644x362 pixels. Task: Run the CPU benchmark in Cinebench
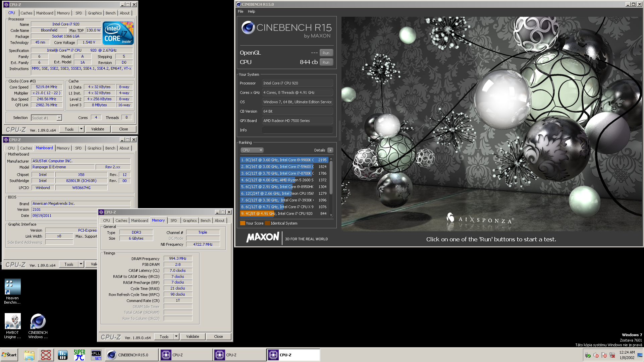click(326, 62)
